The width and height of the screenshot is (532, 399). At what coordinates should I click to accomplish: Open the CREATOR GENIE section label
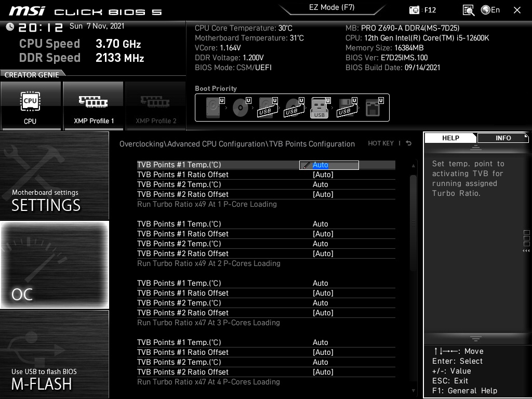(x=32, y=75)
